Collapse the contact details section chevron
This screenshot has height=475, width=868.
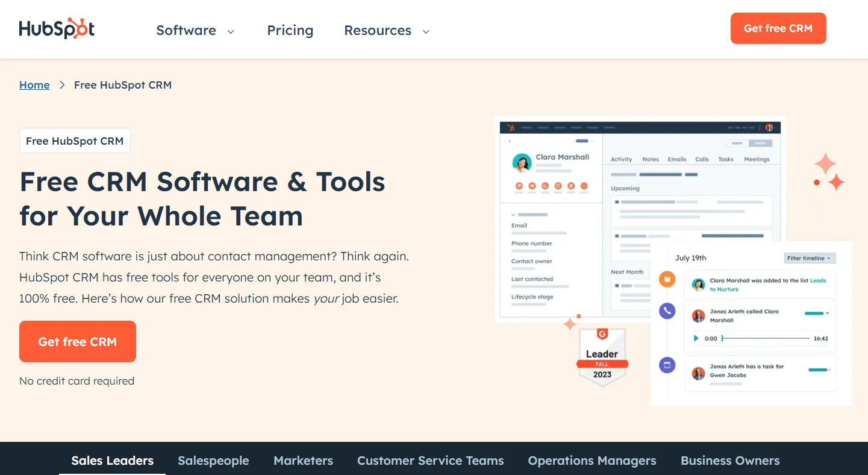[x=513, y=215]
